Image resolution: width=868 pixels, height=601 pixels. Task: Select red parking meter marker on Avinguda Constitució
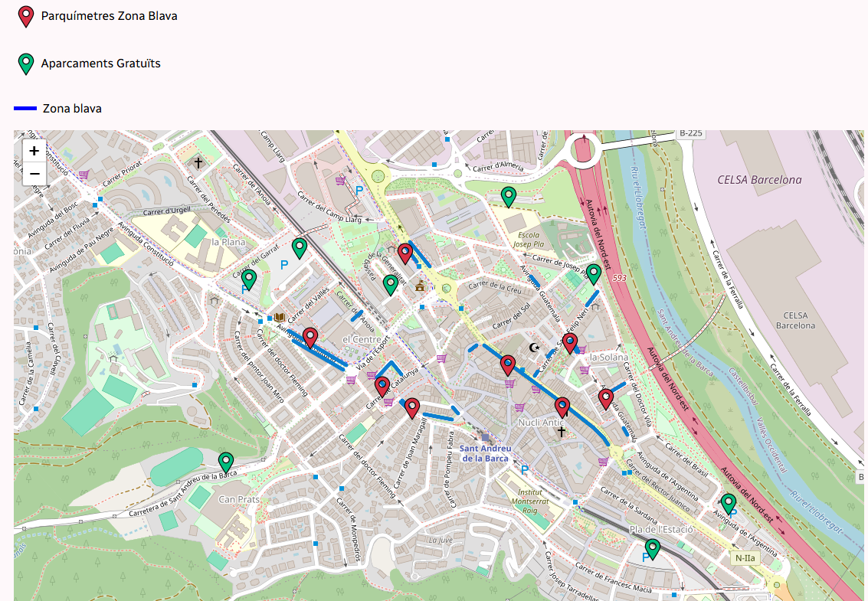[x=310, y=337]
